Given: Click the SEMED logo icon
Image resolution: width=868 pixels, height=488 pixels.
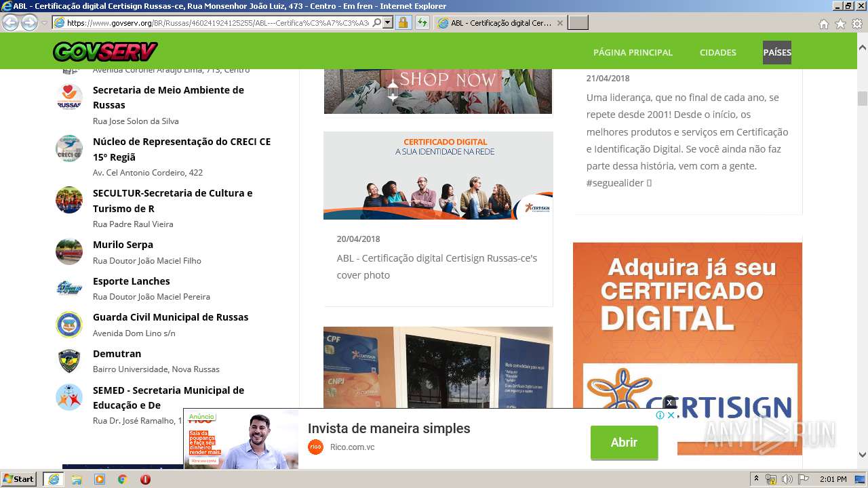Looking at the screenshot, I should (x=69, y=397).
